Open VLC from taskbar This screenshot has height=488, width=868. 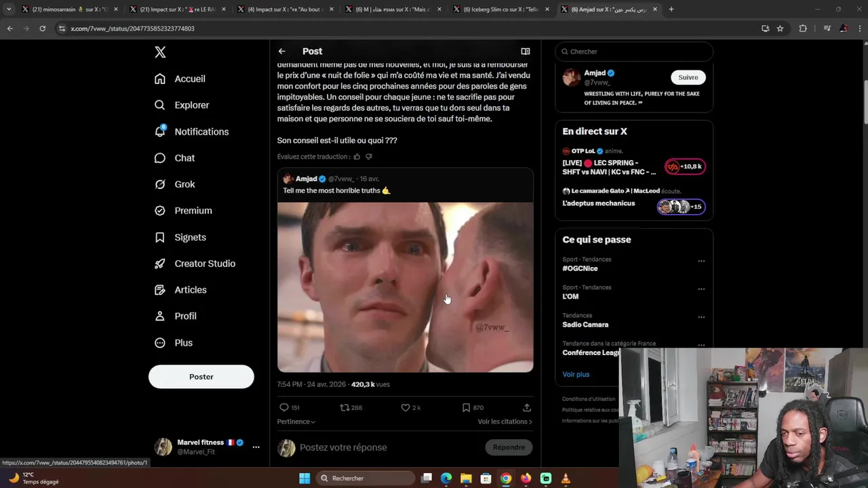pyautogui.click(x=566, y=479)
